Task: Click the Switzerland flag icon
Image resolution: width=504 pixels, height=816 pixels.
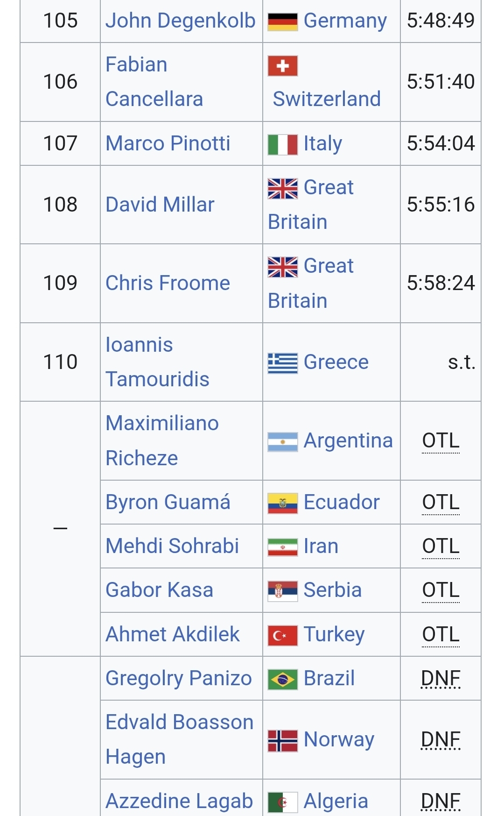Action: [x=282, y=66]
